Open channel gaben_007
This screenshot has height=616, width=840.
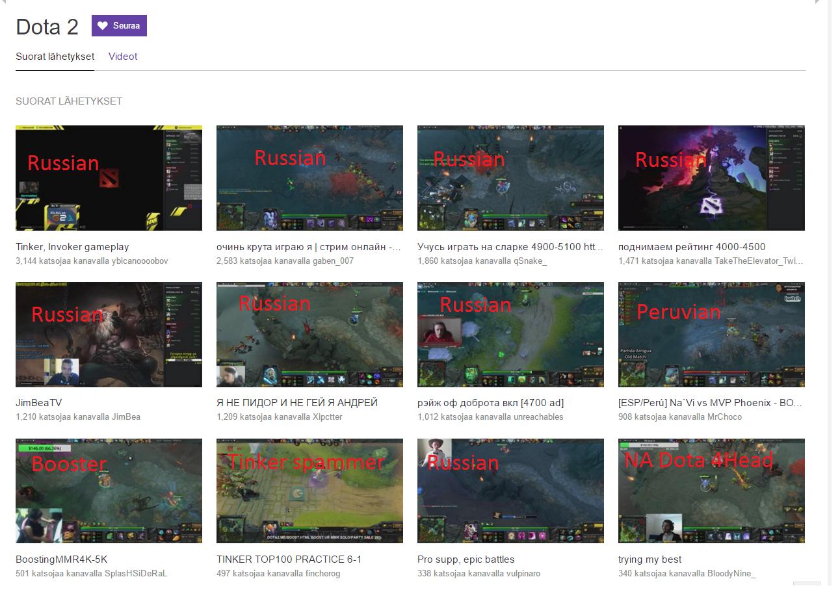point(333,261)
